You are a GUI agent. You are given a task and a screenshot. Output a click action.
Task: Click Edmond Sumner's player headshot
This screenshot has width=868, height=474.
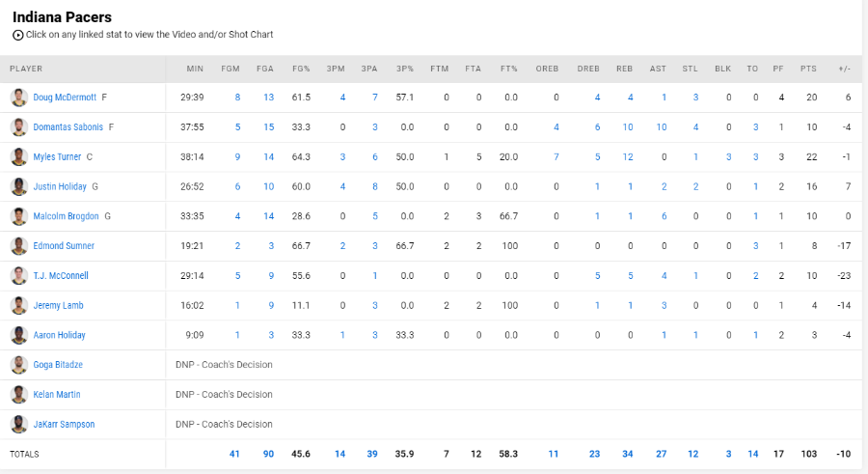19,246
